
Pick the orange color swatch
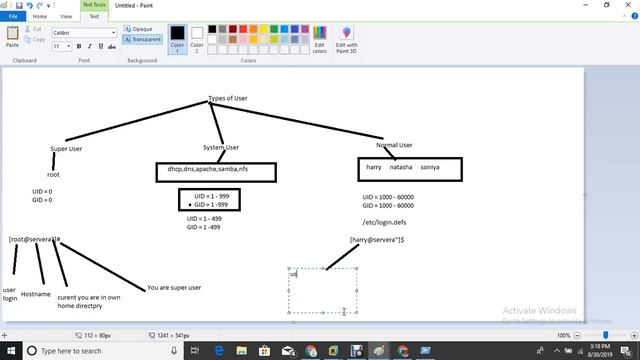253,29
